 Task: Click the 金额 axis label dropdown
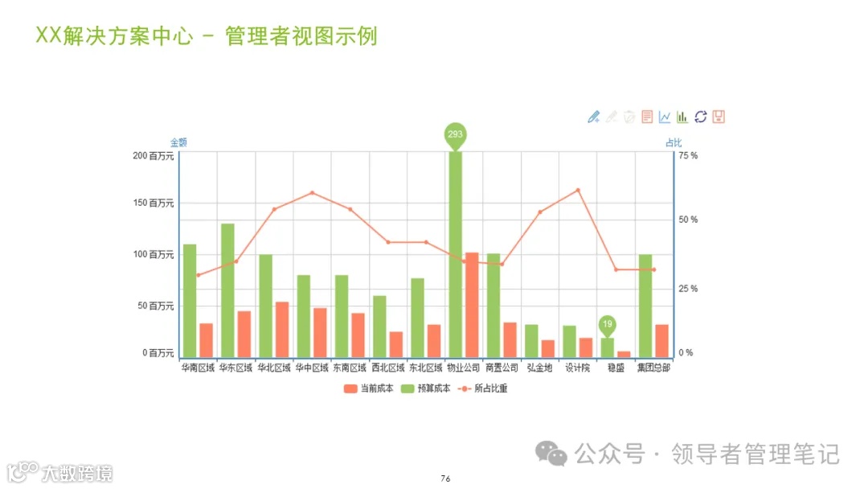click(x=178, y=142)
